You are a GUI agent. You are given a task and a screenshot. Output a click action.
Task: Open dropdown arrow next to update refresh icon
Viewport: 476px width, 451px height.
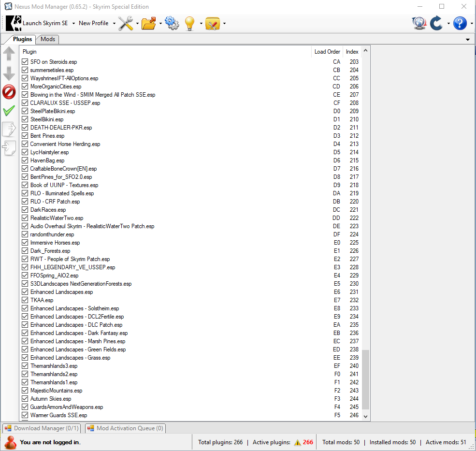point(448,23)
